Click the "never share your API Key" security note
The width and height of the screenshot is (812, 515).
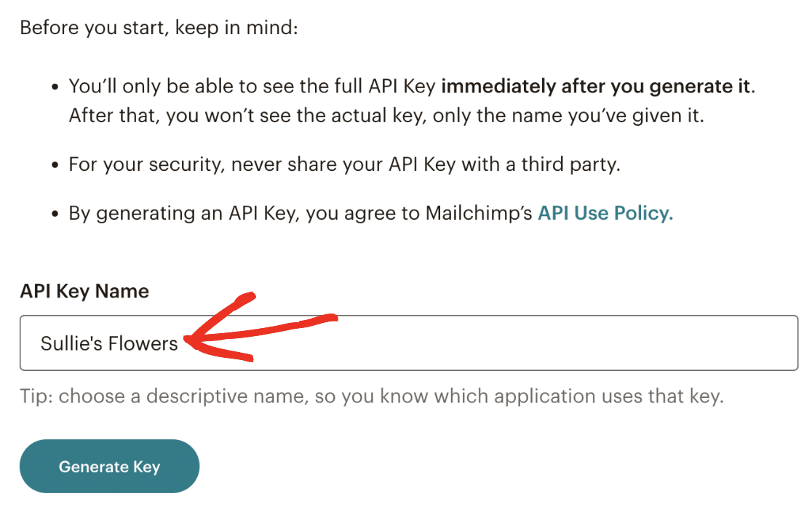(344, 164)
